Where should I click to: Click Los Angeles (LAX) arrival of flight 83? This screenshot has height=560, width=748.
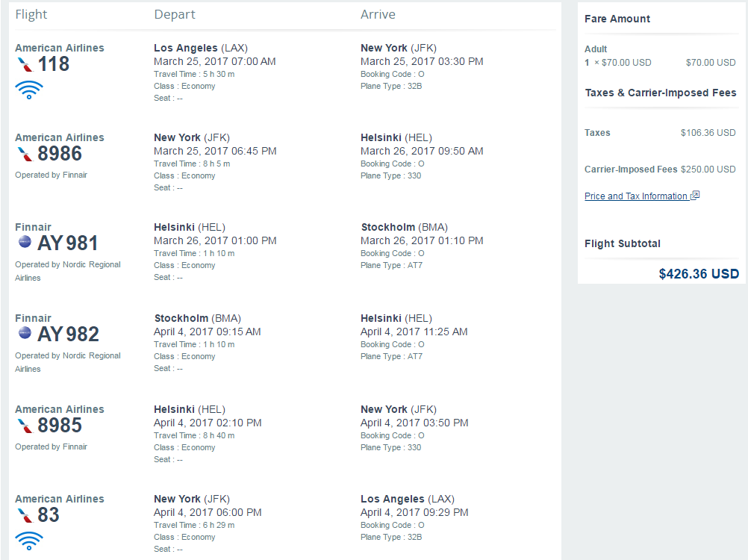408,499
